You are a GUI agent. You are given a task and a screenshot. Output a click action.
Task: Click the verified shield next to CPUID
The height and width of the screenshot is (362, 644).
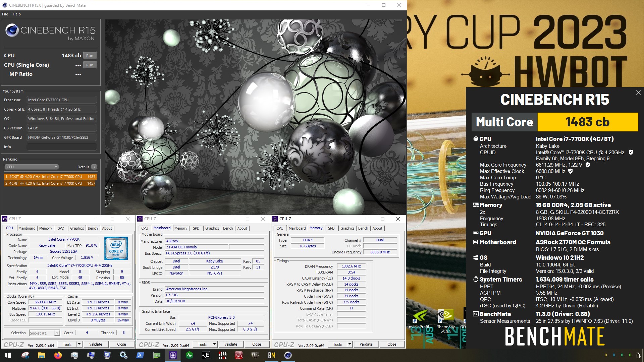click(631, 152)
